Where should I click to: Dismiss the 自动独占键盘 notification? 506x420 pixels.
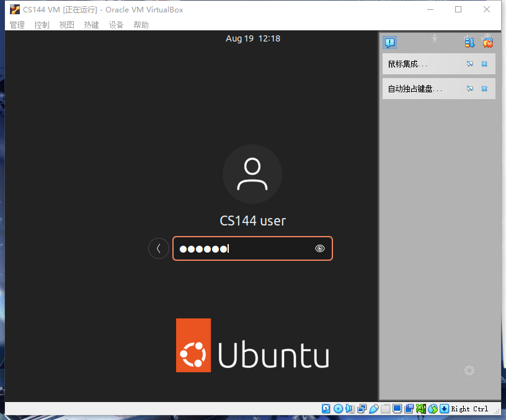(x=484, y=89)
